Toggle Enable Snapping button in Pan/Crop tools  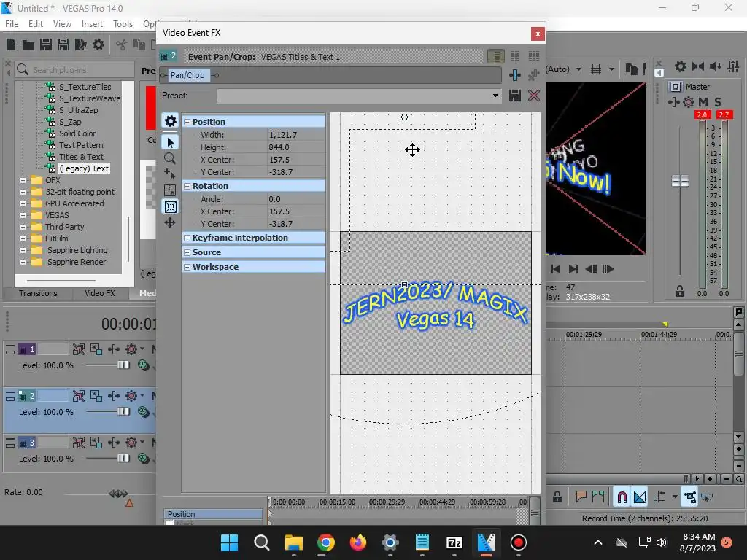tap(170, 190)
